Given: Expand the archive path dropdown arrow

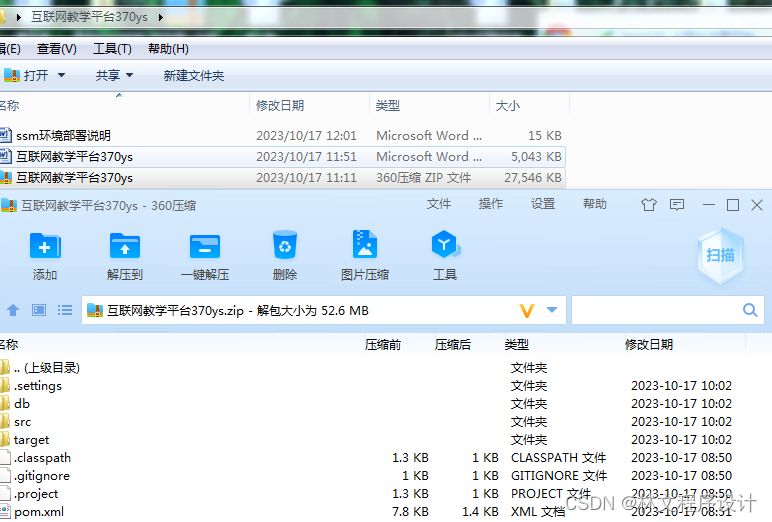Looking at the screenshot, I should click(552, 311).
